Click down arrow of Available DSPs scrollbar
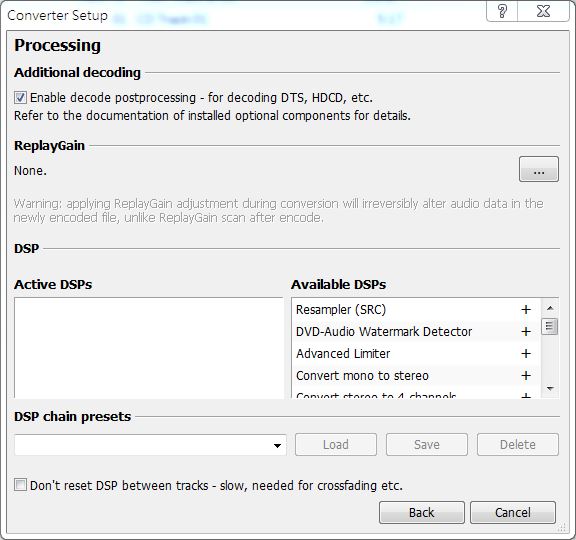This screenshot has height=540, width=576. (x=550, y=388)
